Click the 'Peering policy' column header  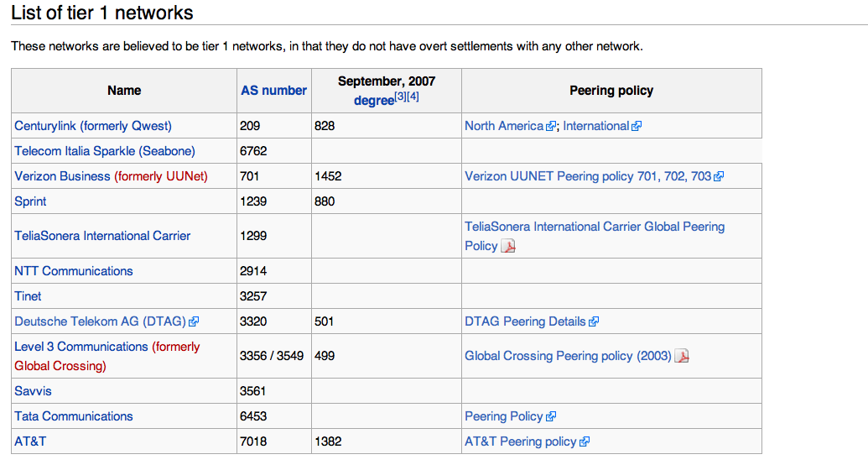pos(611,91)
